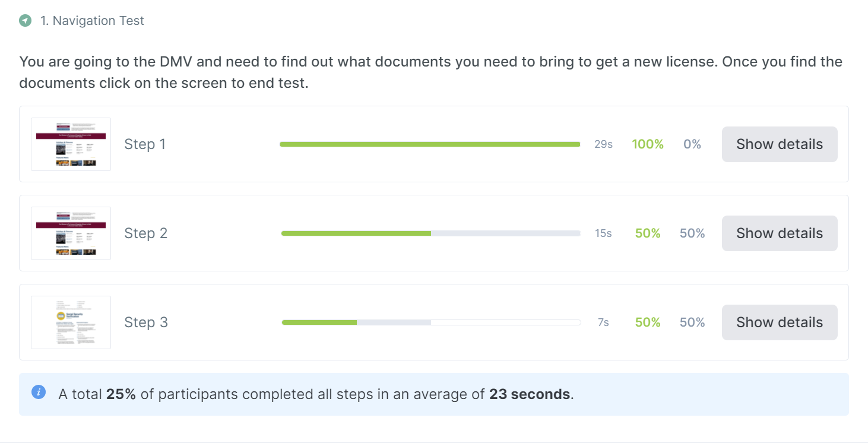Screen dimensions: 868x443
Task: Select the Step 2 label
Action: pos(146,233)
